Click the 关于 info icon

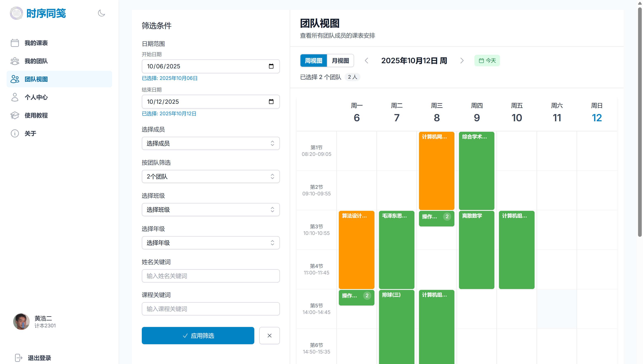click(x=15, y=133)
